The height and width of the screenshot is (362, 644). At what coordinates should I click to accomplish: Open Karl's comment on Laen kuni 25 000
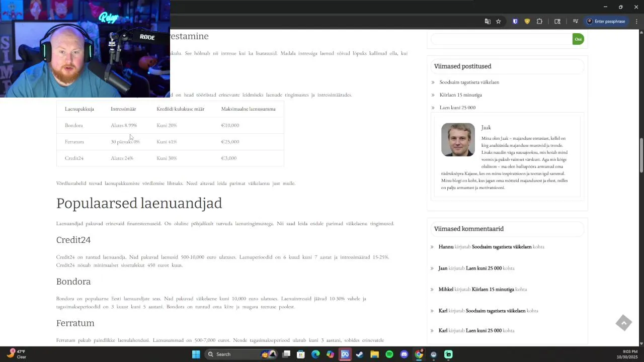pyautogui.click(x=484, y=330)
